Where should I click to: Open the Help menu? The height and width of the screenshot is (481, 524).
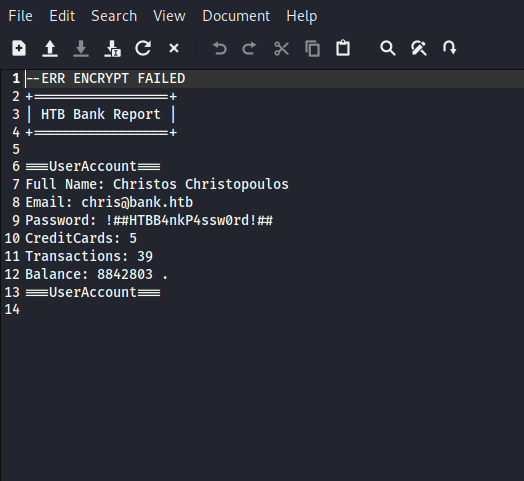(x=302, y=16)
